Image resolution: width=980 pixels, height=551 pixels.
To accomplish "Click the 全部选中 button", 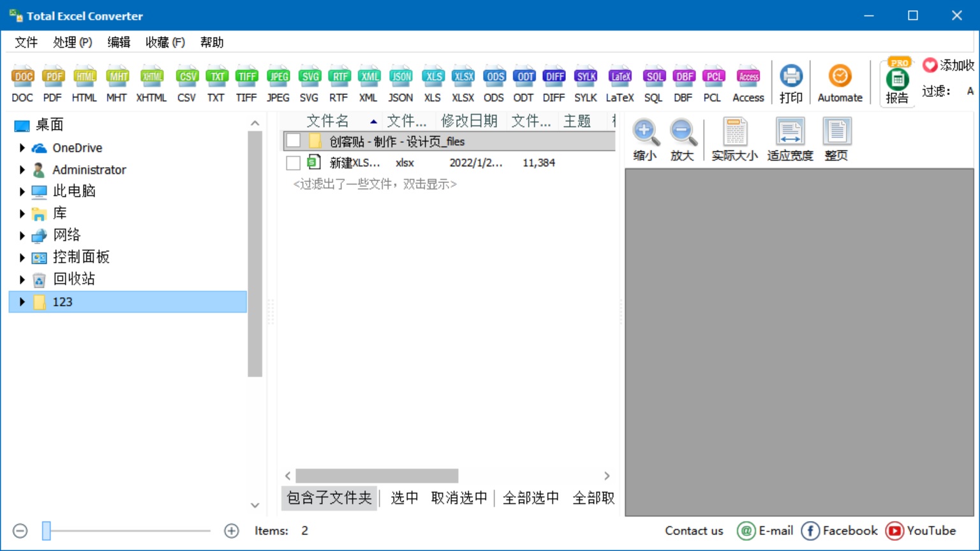I will [531, 498].
